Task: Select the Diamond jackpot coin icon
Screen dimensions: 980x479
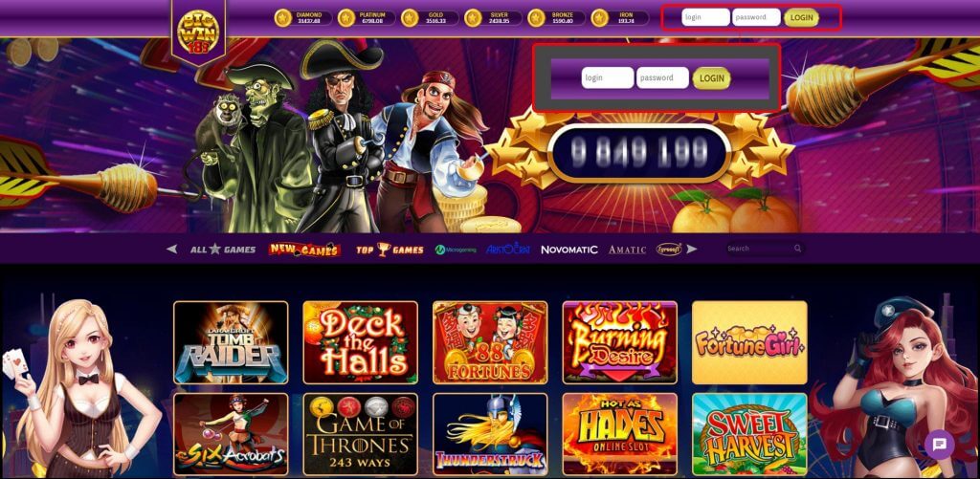Action: 283,17
